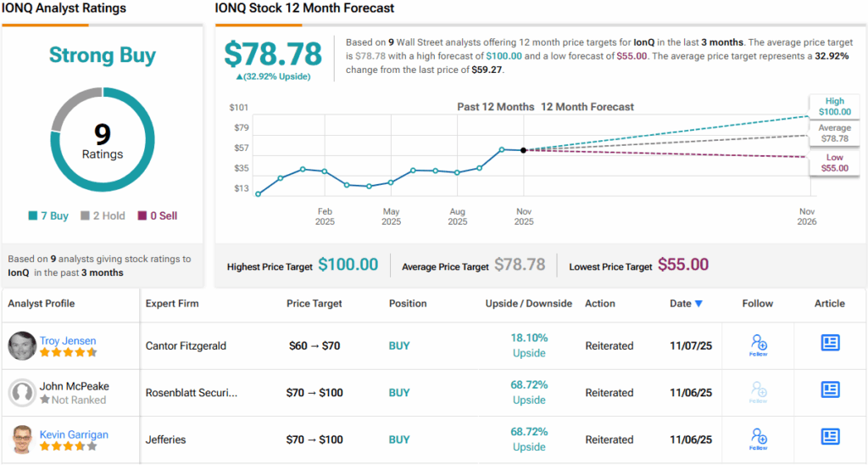Sort table by Date arrow
Screen dimensions: 868x465
click(x=698, y=304)
